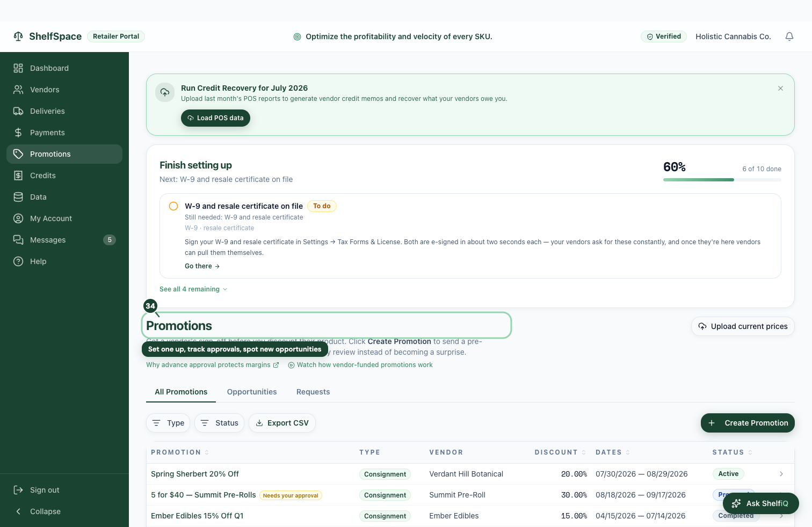The width and height of the screenshot is (812, 527).
Task: Open Why advance approval protects margins link
Action: pos(213,365)
